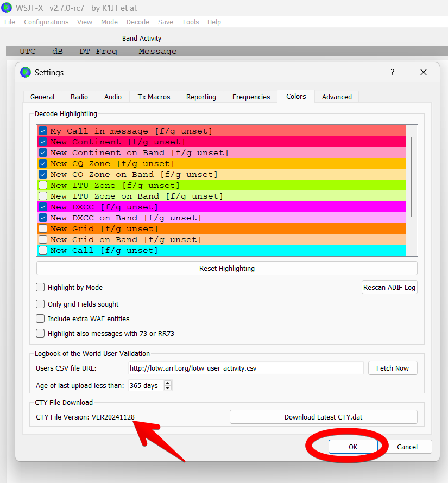Open the Help menu
Screen dimensions: 448x483
pyautogui.click(x=214, y=22)
